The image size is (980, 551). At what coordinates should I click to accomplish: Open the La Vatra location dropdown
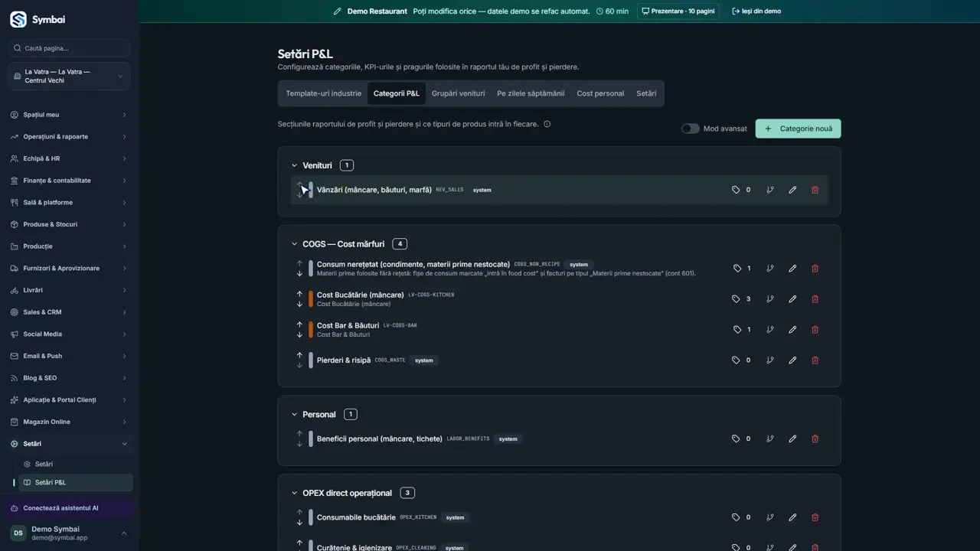click(x=69, y=77)
